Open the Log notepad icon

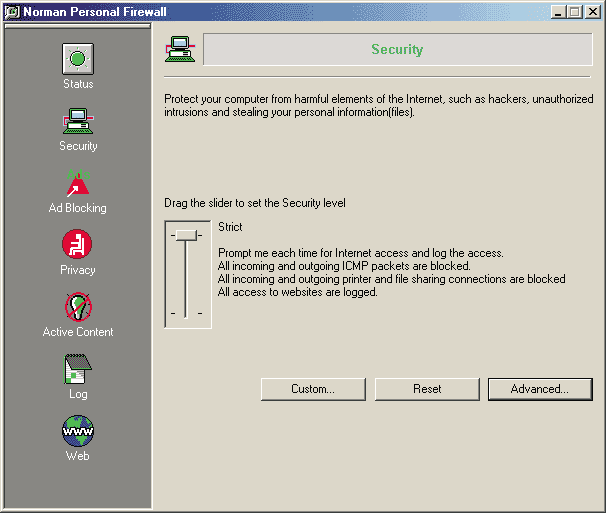click(x=77, y=369)
